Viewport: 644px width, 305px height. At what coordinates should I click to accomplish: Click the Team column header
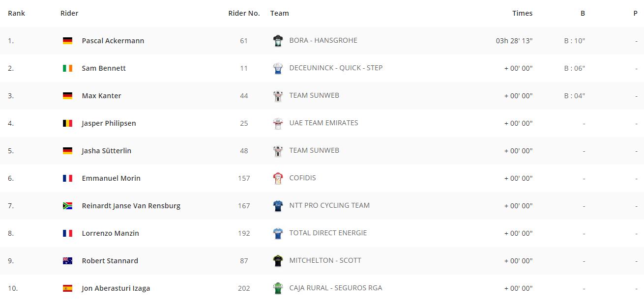(279, 13)
